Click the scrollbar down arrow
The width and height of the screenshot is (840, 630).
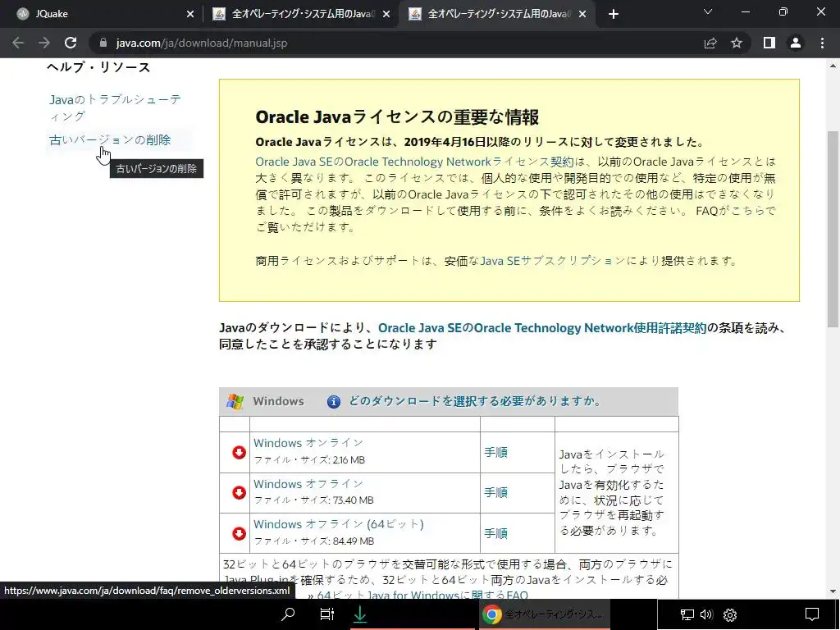(x=833, y=591)
